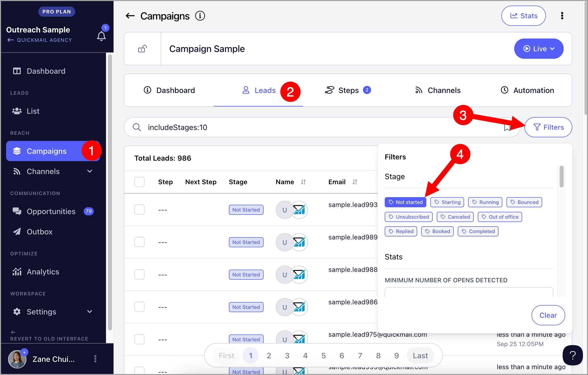Image resolution: width=588 pixels, height=375 pixels.
Task: Click the search magnifier icon
Action: (x=137, y=127)
